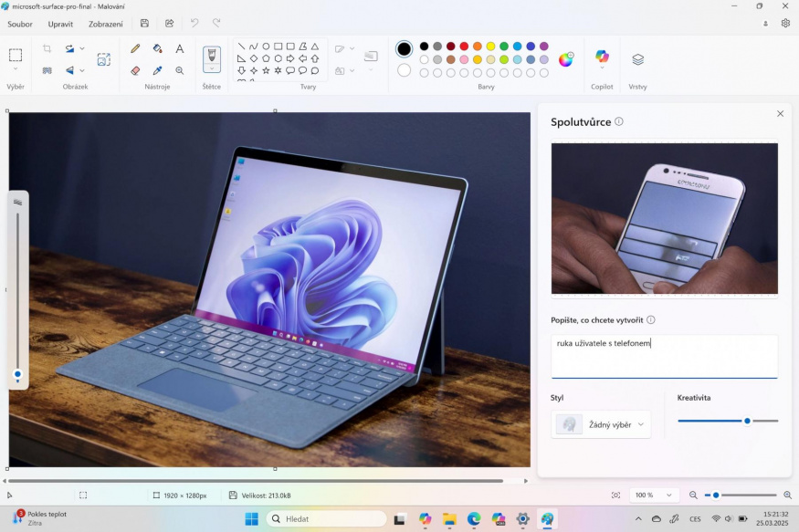Image resolution: width=799 pixels, height=532 pixels.
Task: Select the Fill bucket tool
Action: pos(157,48)
